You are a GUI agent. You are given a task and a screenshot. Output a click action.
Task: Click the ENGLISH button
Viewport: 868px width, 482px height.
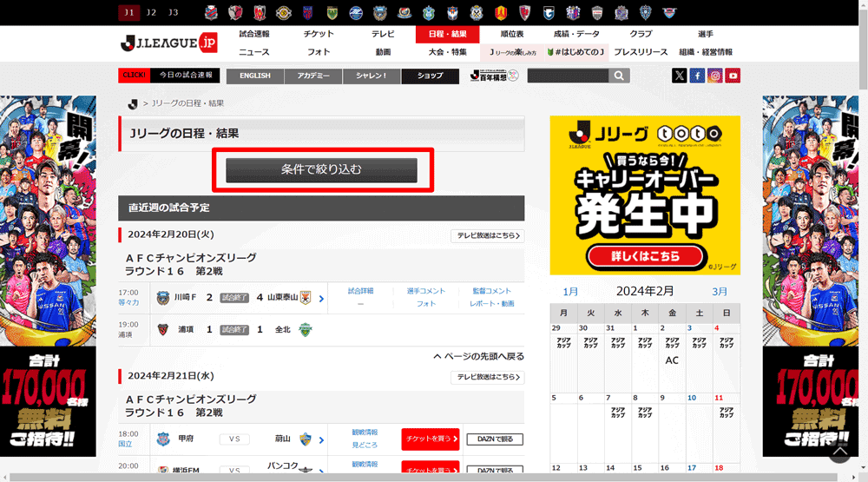[255, 76]
